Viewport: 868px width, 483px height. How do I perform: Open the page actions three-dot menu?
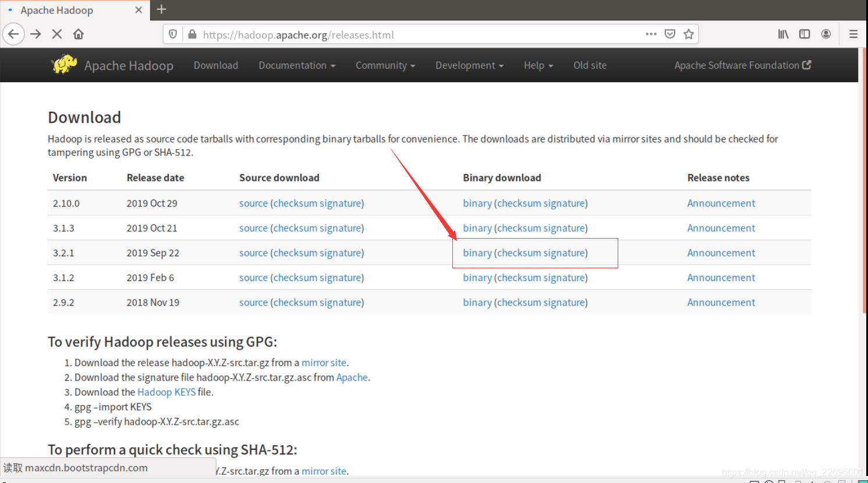(x=651, y=34)
